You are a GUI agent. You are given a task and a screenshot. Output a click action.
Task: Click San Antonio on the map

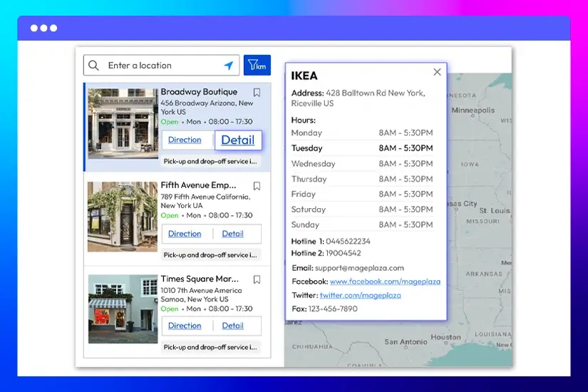(x=406, y=341)
